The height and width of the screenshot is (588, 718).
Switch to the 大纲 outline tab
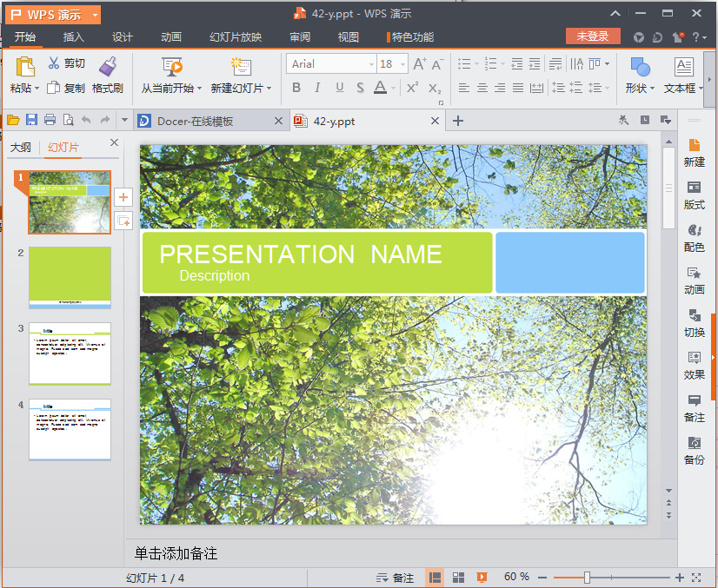pos(21,148)
